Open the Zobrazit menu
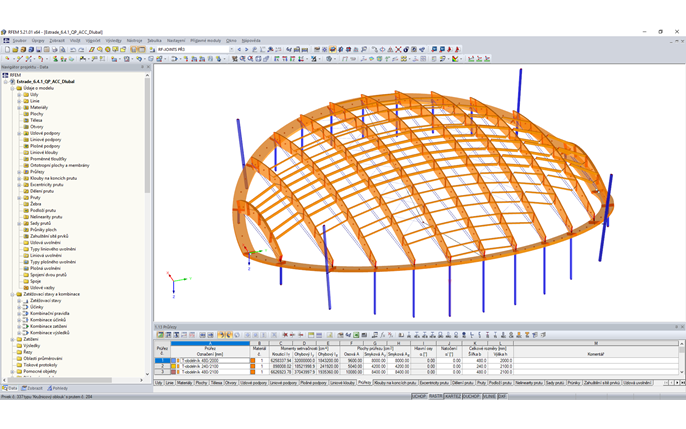686x429 pixels. 57,40
